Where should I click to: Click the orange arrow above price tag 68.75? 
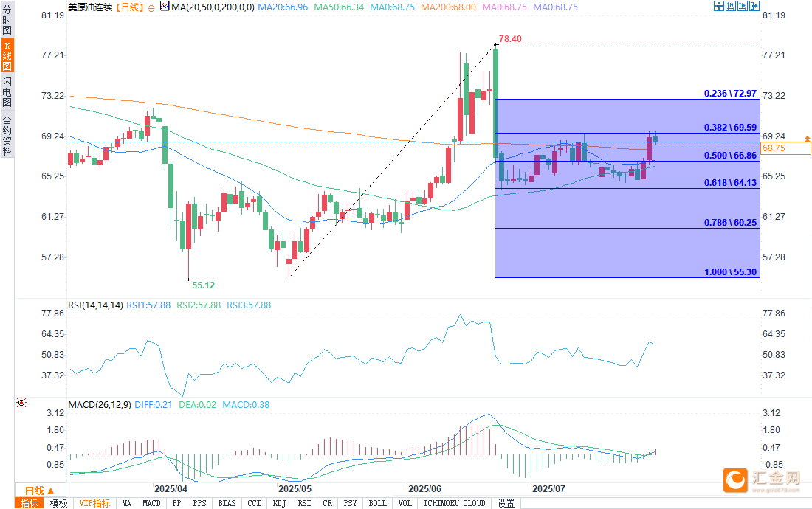(808, 139)
